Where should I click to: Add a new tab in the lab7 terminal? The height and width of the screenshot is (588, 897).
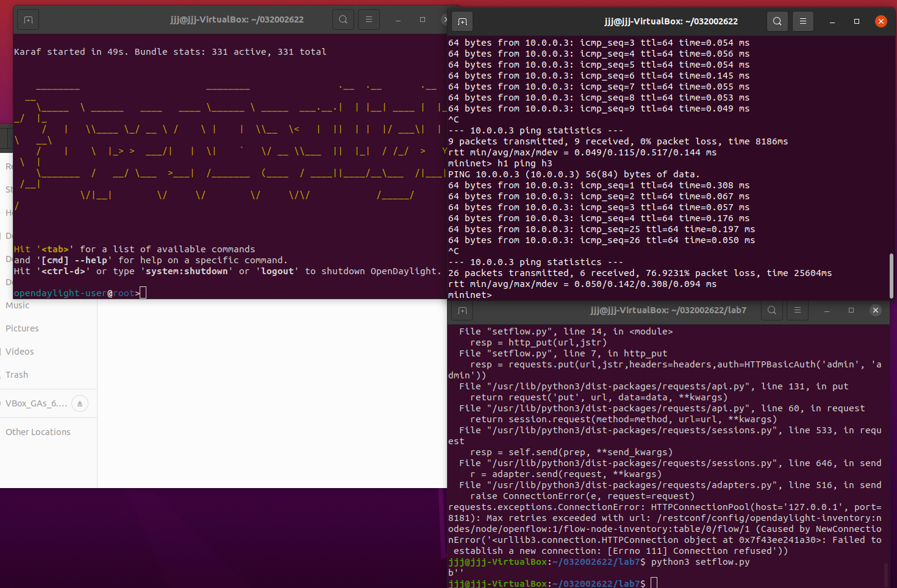click(463, 310)
